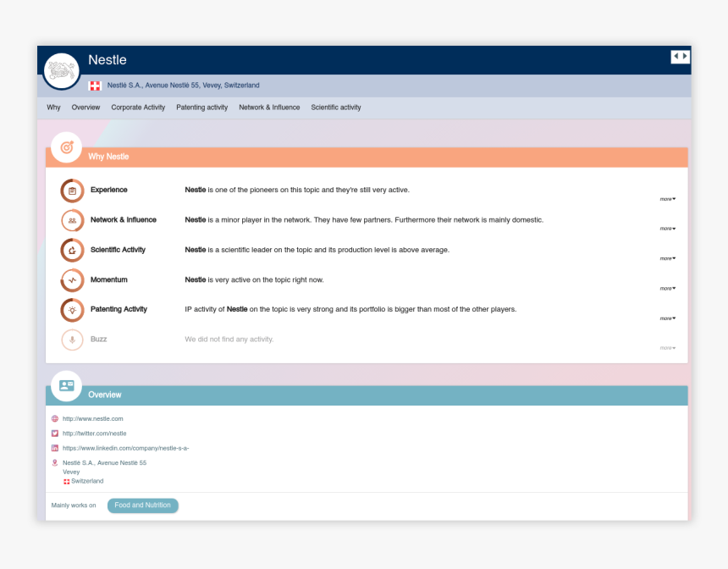Show more for the Momentum row
Viewport: 728px width, 569px height.
667,289
